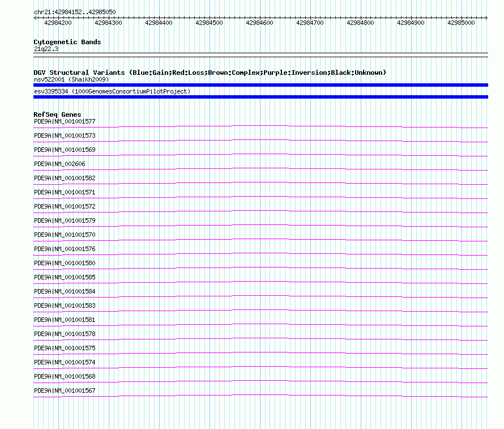Open transcript PDE9A|NM_001001581
This screenshot has width=504, height=429.
[65, 320]
